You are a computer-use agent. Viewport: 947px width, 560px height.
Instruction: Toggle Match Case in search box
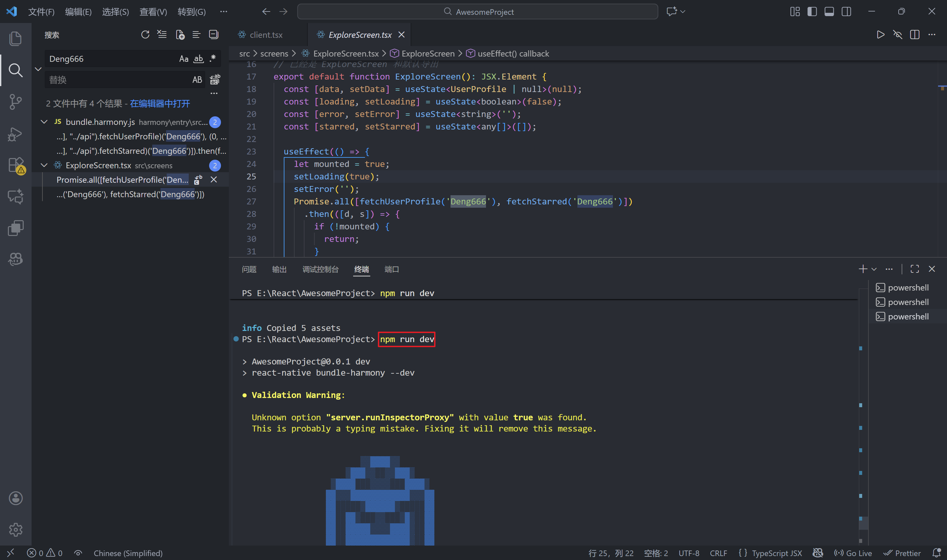(183, 59)
